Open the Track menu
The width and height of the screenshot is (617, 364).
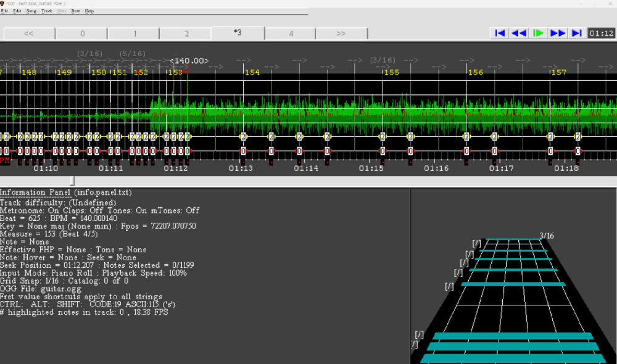click(47, 11)
